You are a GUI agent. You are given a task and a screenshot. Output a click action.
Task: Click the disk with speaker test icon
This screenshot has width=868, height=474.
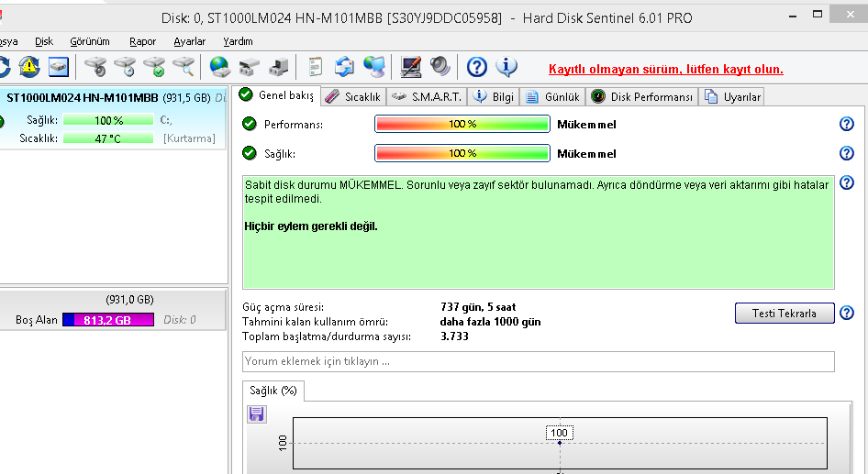[95, 67]
